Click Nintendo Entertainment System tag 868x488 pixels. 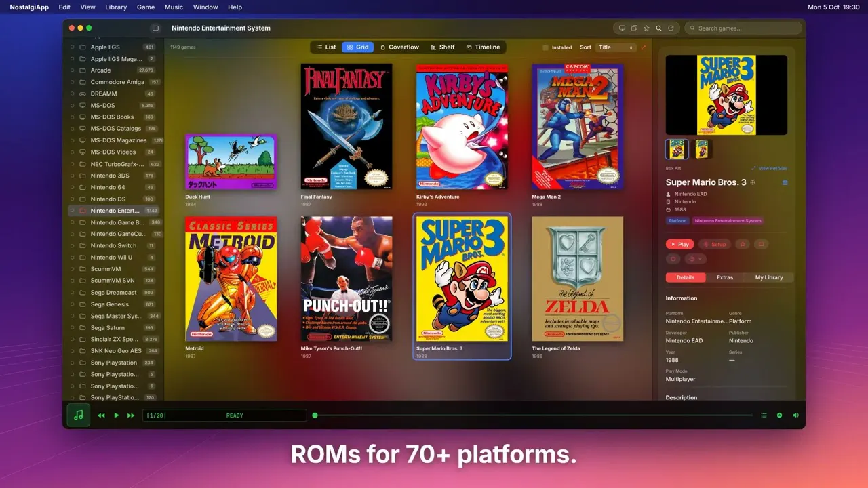(728, 221)
